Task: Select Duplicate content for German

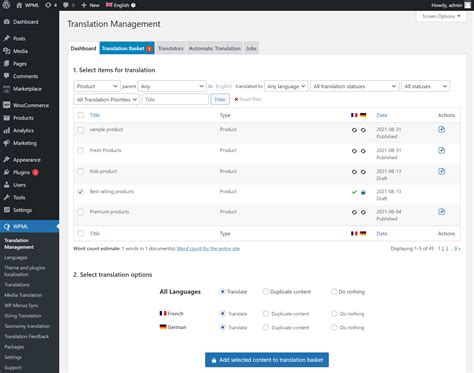Action: pyautogui.click(x=266, y=327)
